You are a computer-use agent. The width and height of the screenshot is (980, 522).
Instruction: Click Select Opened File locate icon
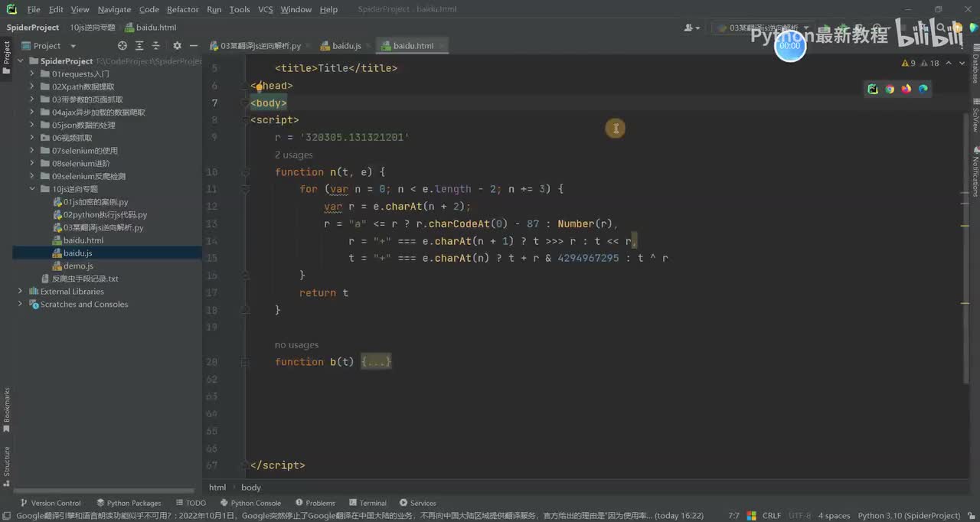[x=122, y=46]
